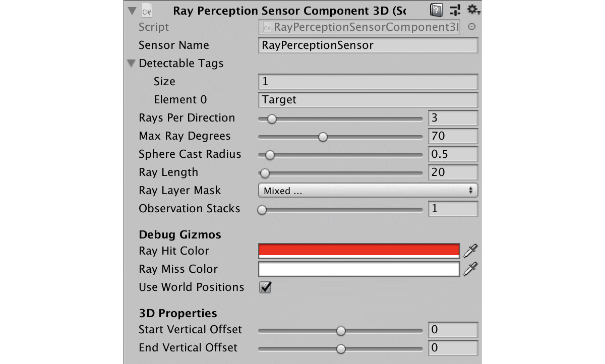Screen dimensions: 605x364
Task: Open the component settings gear menu
Action: (x=471, y=9)
